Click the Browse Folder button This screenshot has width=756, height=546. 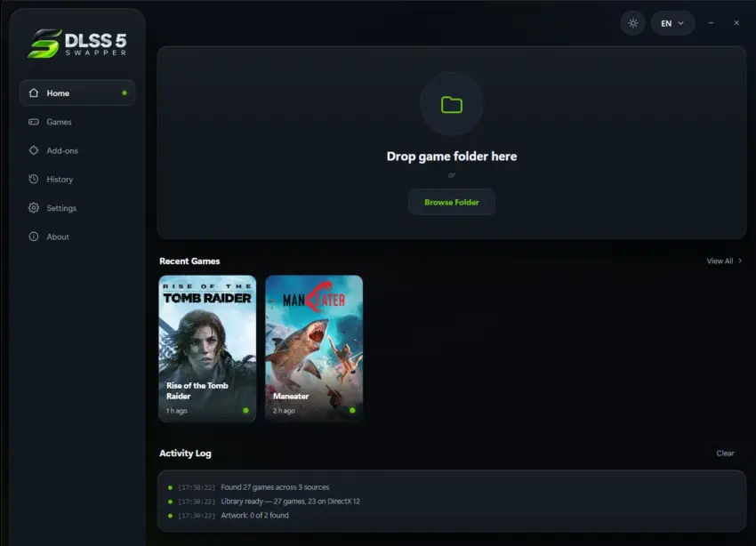[451, 203]
